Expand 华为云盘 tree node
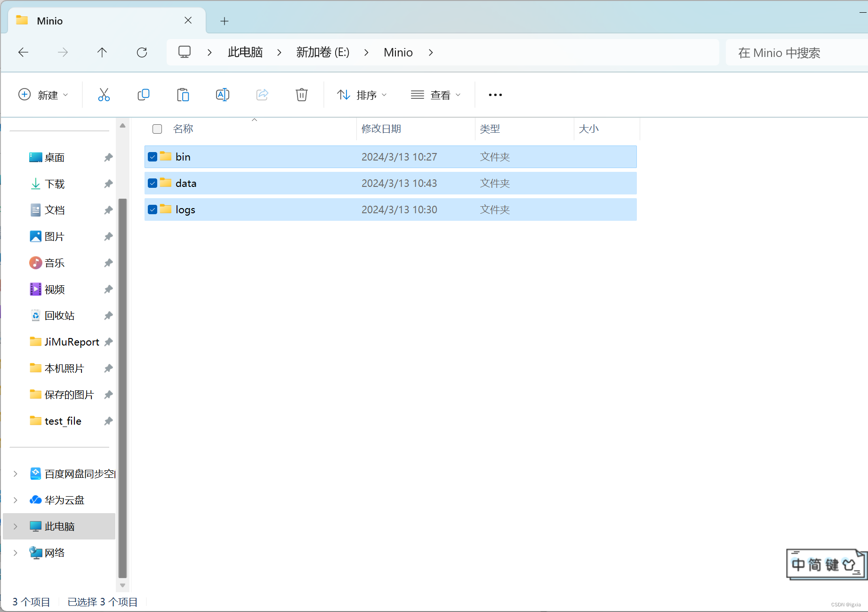The image size is (868, 612). coord(16,500)
